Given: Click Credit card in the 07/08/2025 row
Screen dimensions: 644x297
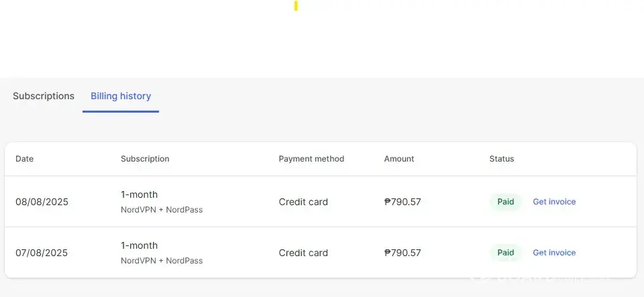Looking at the screenshot, I should (303, 253).
